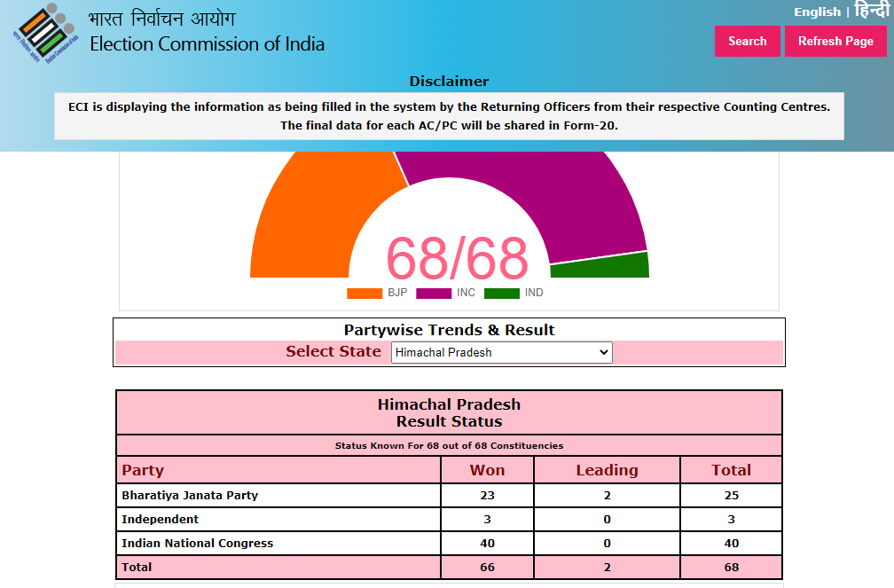Click BJP's Won value 23
The image size is (894, 588).
coord(487,495)
